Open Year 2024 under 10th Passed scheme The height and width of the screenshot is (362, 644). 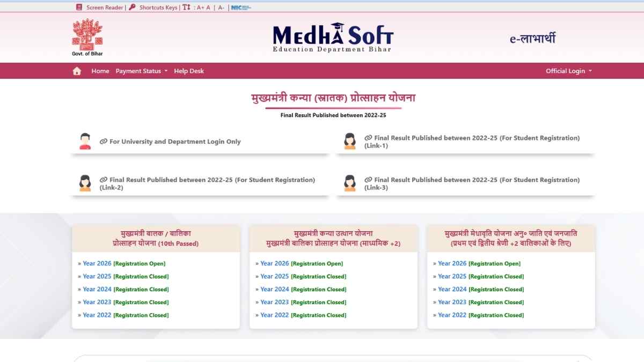tap(97, 289)
